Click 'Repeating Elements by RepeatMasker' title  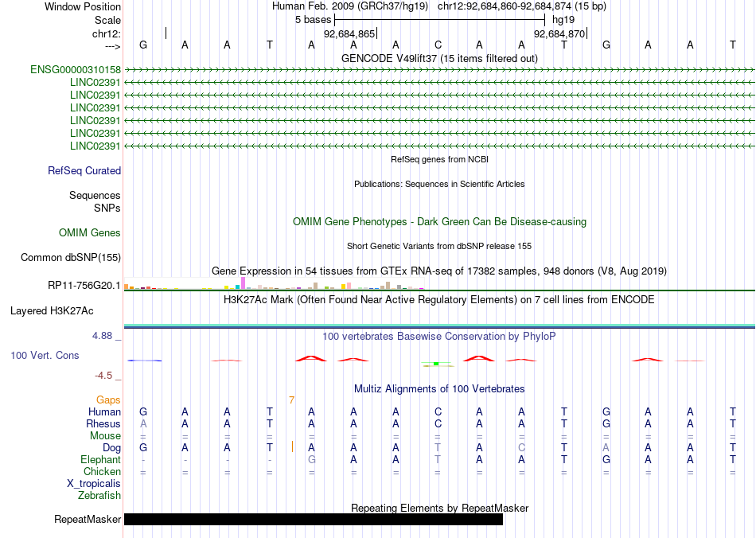coord(440,508)
